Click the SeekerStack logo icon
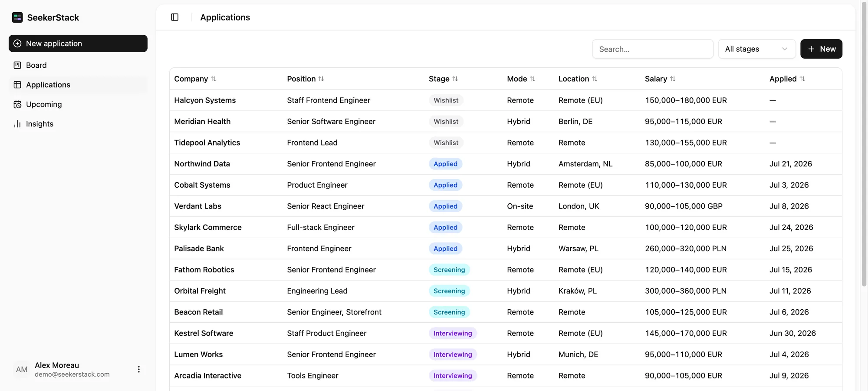The width and height of the screenshot is (868, 391). pos(17,17)
